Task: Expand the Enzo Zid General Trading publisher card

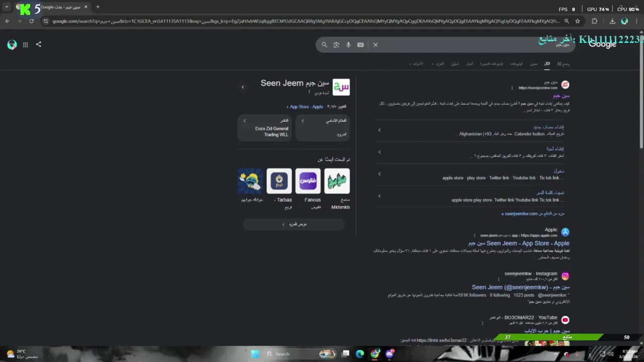Action: click(265, 128)
